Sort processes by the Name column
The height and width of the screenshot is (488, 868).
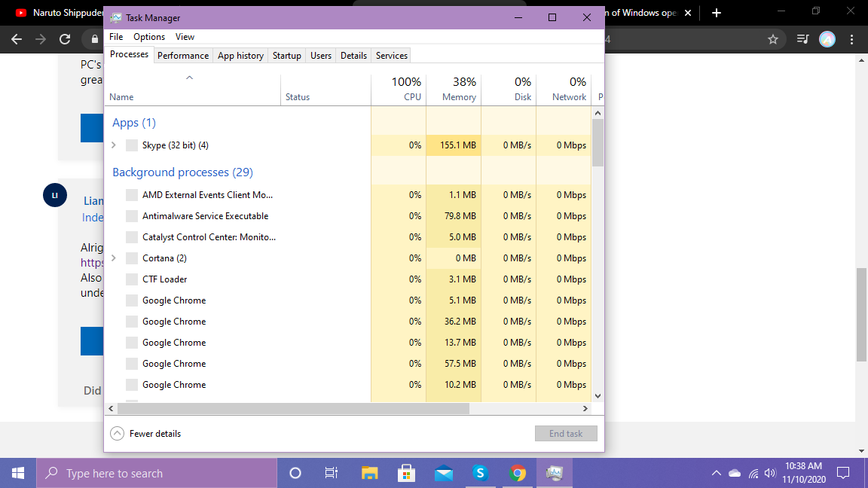[x=193, y=89]
